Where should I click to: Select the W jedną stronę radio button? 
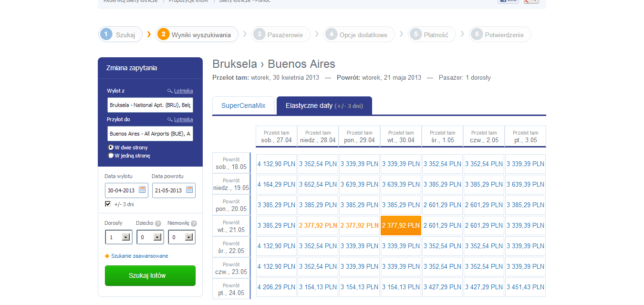click(x=111, y=156)
